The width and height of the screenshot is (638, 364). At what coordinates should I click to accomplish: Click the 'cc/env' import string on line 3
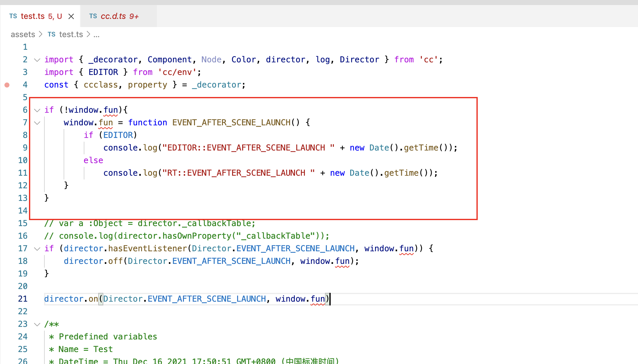click(x=177, y=72)
